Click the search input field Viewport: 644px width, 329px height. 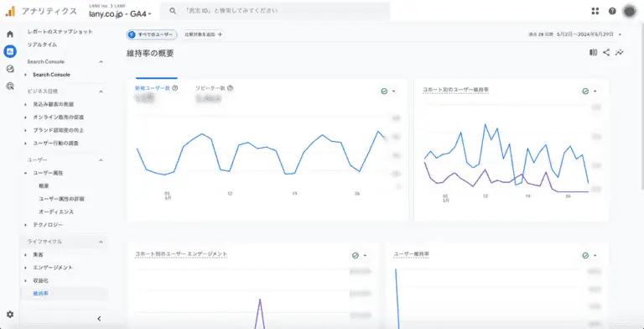[x=275, y=11]
